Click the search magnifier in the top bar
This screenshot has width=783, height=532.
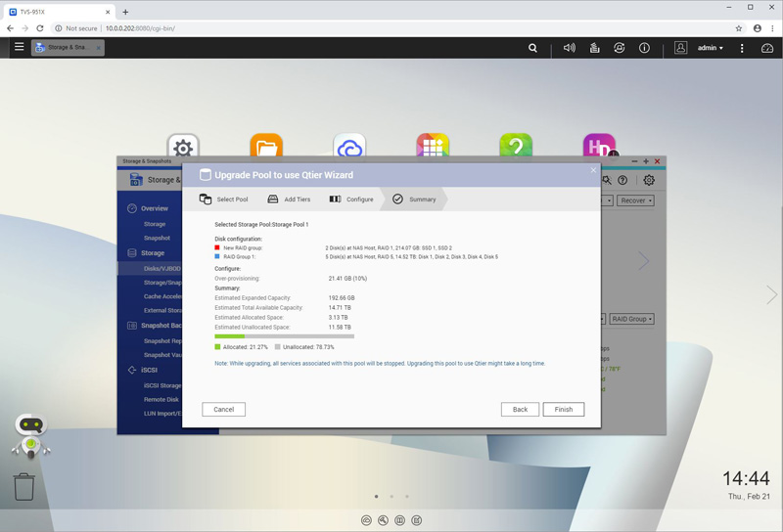[x=532, y=48]
